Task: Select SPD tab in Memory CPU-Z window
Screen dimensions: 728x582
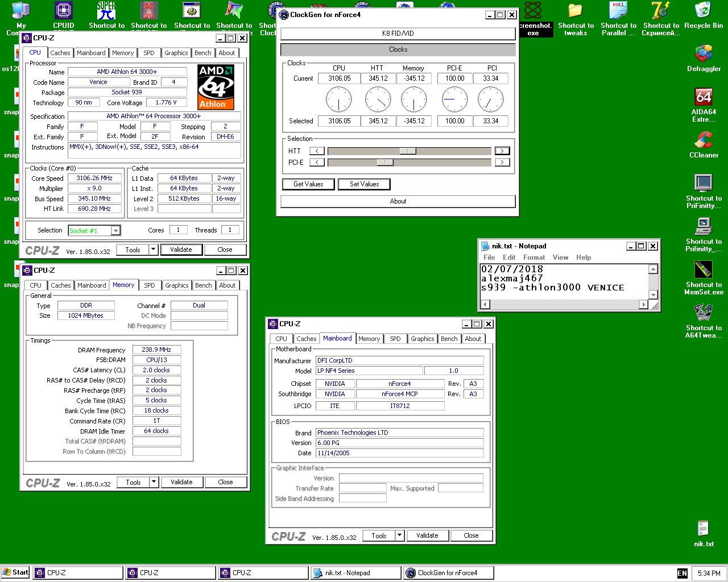Action: (149, 285)
